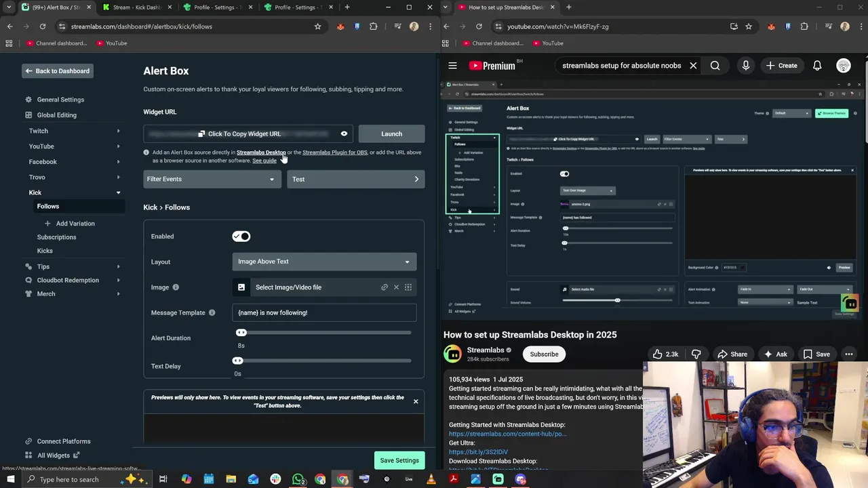Open WhatsApp from the taskbar
The image size is (868, 488).
(x=298, y=479)
